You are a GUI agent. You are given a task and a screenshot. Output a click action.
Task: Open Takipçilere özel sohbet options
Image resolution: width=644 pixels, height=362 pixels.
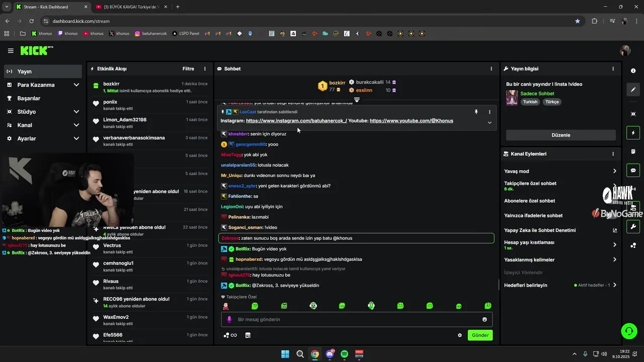[x=560, y=186]
